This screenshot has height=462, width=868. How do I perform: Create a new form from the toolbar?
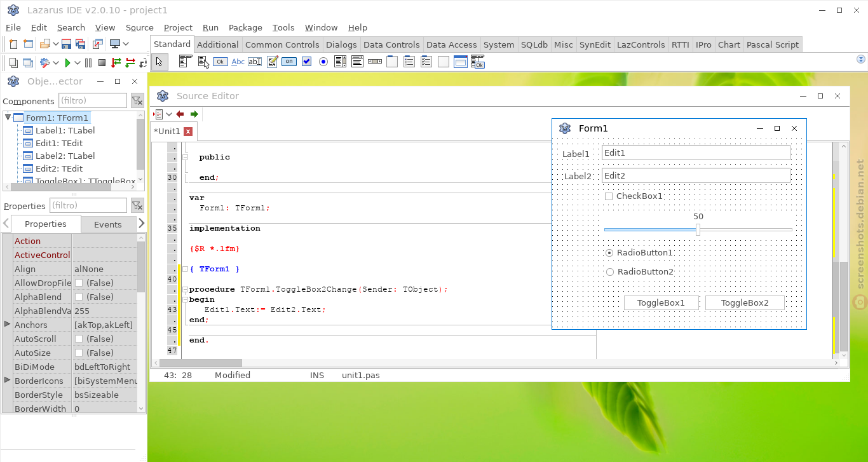pos(28,44)
